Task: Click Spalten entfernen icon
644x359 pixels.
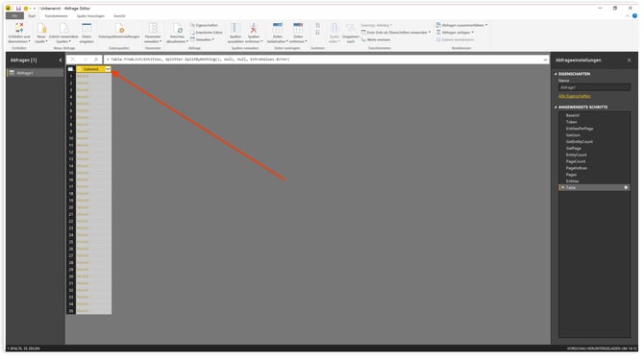Action: tap(254, 28)
